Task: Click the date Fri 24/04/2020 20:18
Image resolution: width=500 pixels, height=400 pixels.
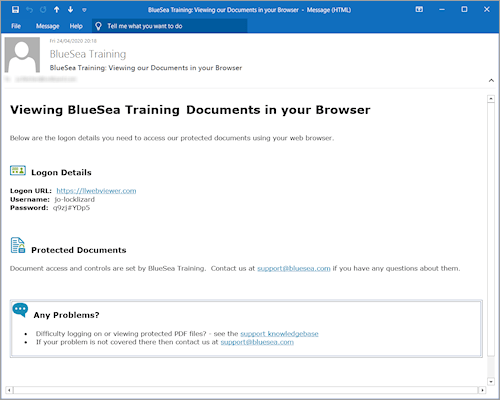Action: click(x=73, y=41)
